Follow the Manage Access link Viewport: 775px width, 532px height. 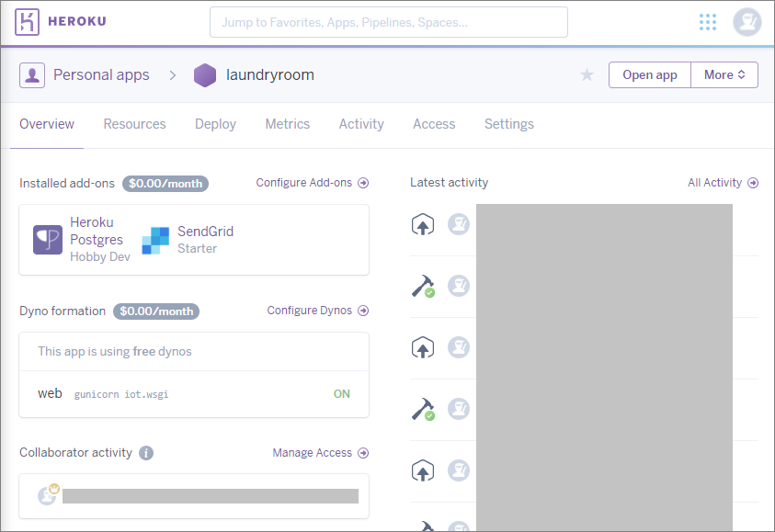[x=313, y=453]
